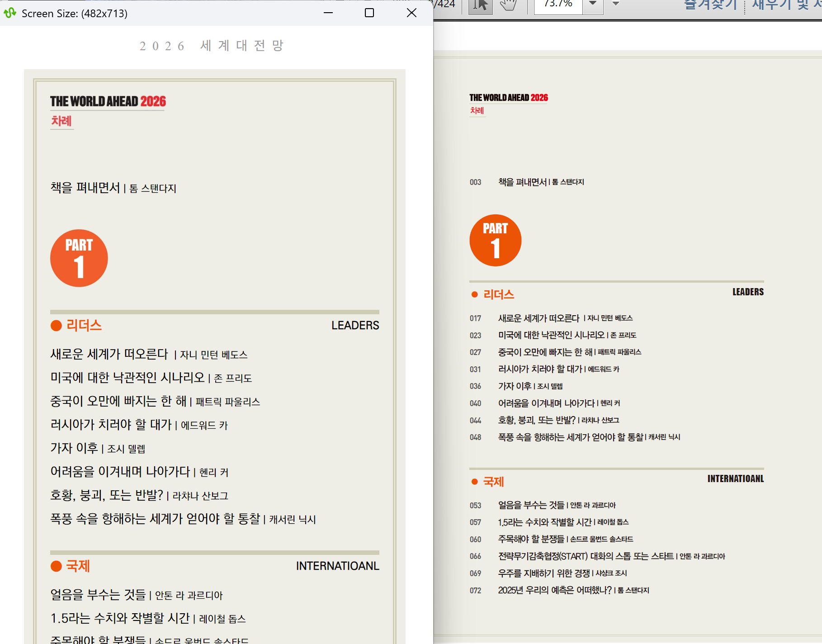
Task: Click 'THE WORLD AHEAD 2026' title in Screen Size window
Action: pyautogui.click(x=108, y=101)
